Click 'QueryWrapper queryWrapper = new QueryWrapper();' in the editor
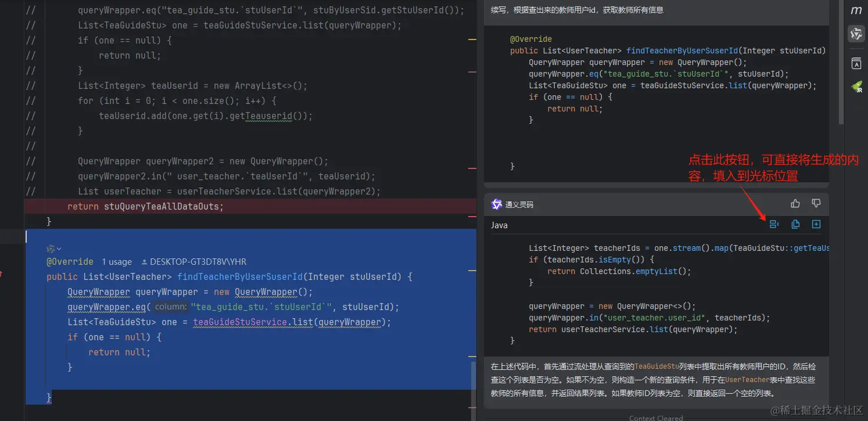Viewport: 868px width, 421px height. [x=190, y=292]
